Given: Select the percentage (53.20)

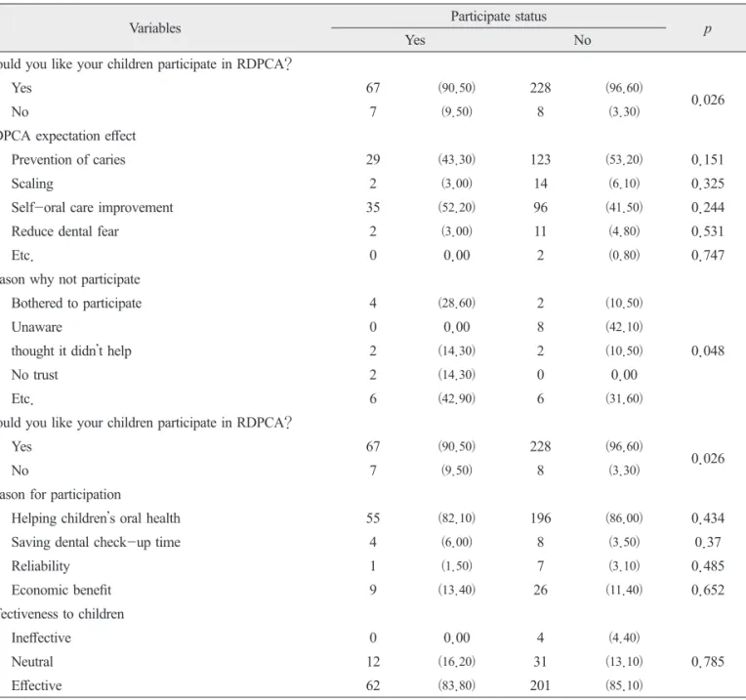Looking at the screenshot, I should [x=624, y=159].
